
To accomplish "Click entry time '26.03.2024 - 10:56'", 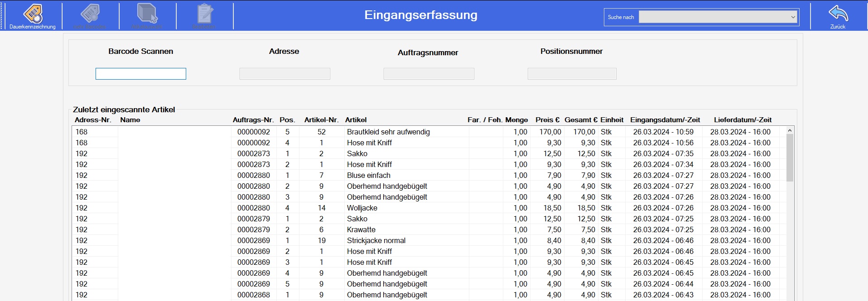I will (x=663, y=143).
